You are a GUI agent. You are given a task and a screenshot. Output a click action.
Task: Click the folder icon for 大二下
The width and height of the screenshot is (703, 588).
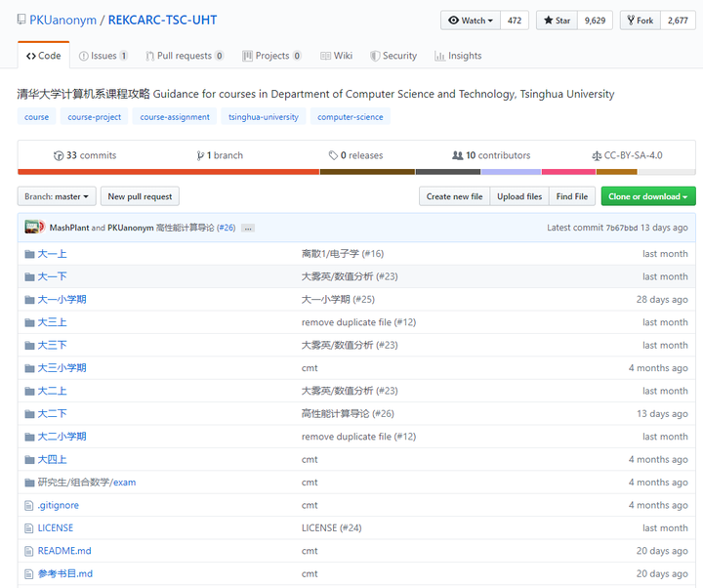(29, 414)
